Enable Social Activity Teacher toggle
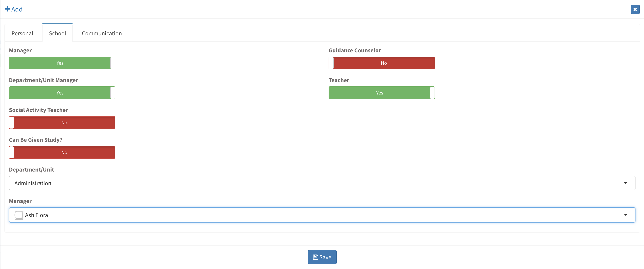This screenshot has width=644, height=269. pos(62,123)
